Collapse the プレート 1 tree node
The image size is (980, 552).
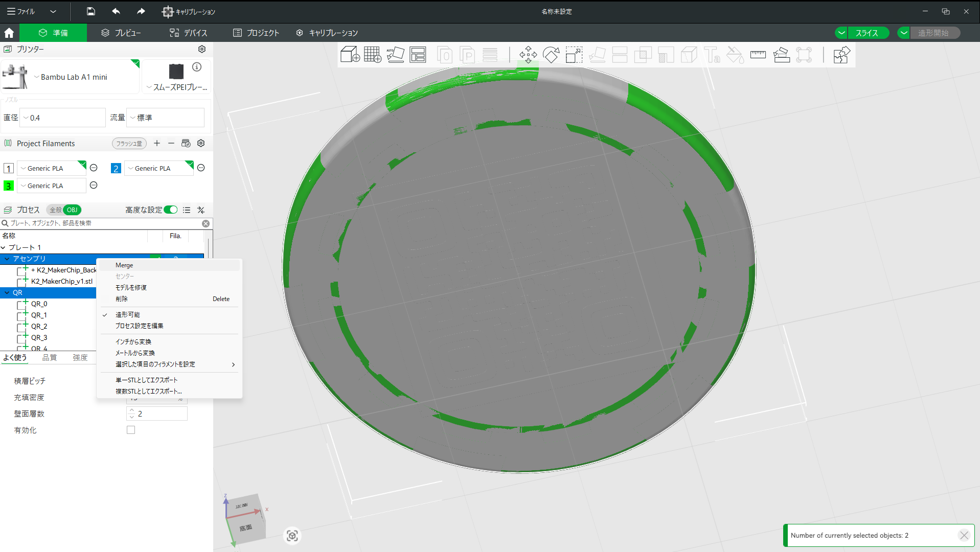[x=4, y=247]
